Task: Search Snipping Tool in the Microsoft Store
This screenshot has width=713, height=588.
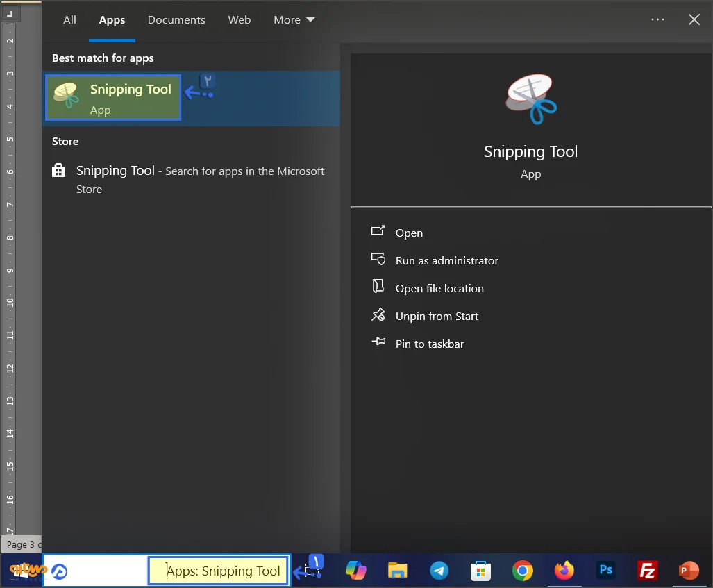Action: (x=190, y=179)
